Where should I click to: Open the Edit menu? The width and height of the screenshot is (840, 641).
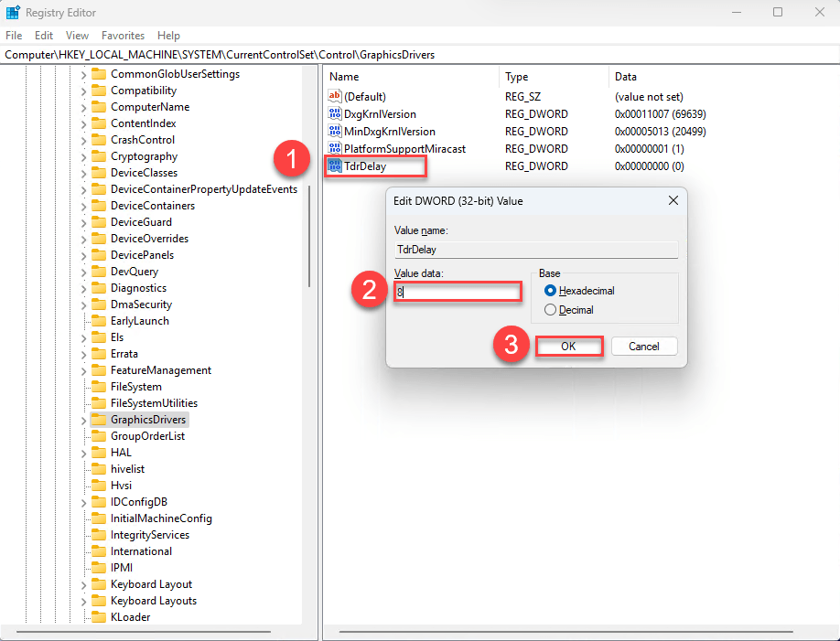44,36
